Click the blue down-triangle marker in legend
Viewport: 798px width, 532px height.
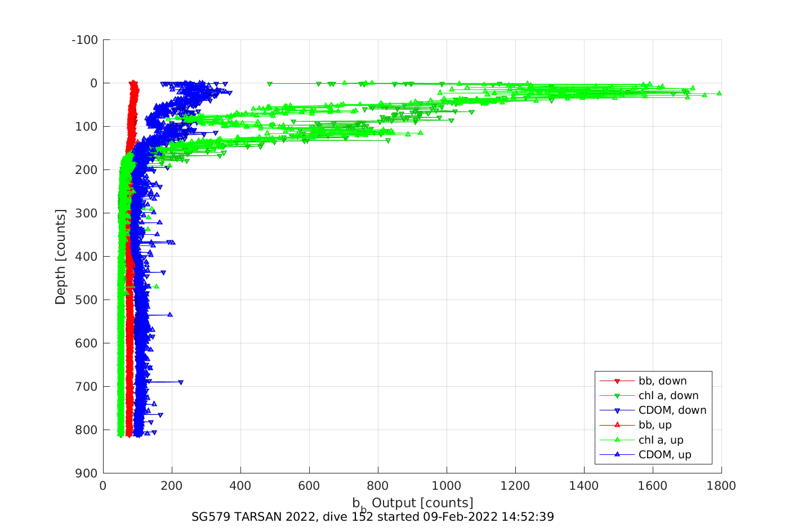[617, 410]
